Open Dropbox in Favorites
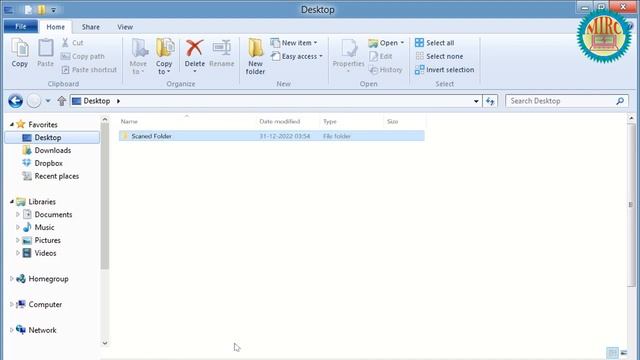The width and height of the screenshot is (640, 360). pos(48,163)
